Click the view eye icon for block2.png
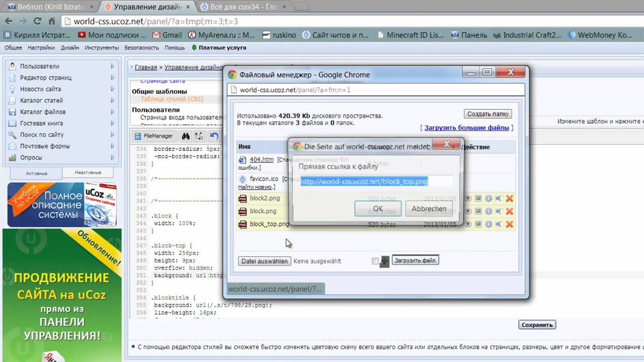This screenshot has width=644, height=362. coord(468,198)
